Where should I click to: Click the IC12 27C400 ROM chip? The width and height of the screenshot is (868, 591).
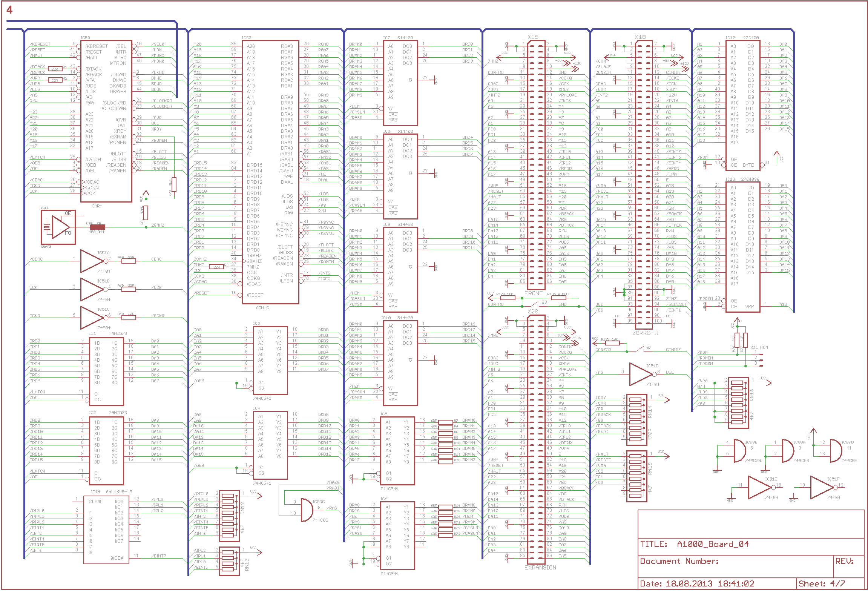(743, 105)
